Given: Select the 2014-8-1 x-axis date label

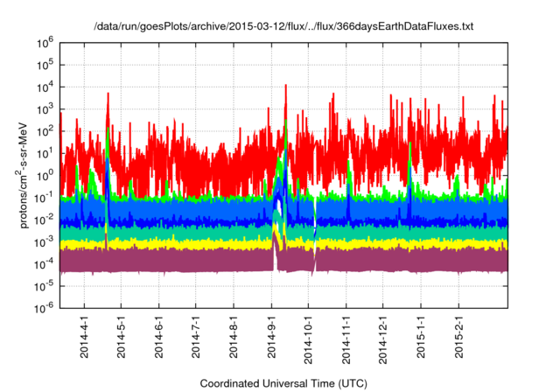Looking at the screenshot, I should click(x=234, y=337).
